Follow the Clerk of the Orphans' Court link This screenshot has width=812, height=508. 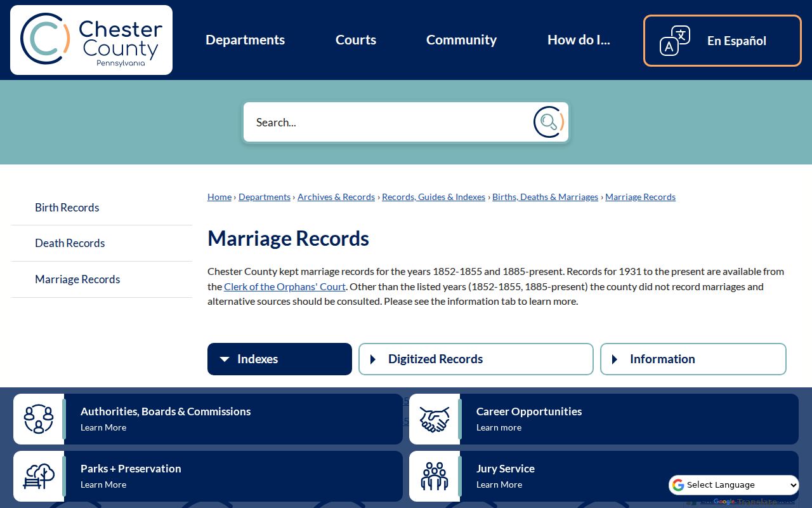tap(285, 286)
